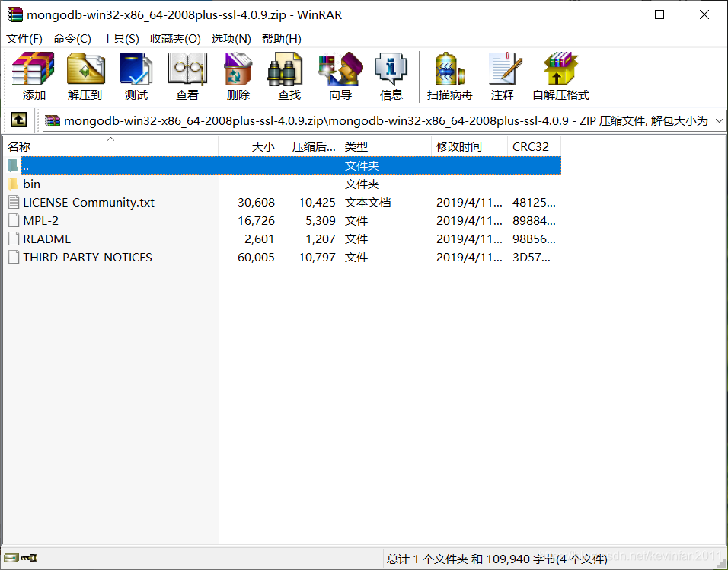Click the THIRD-PARTY-NOTICES file icon
The width and height of the screenshot is (728, 570).
coord(14,257)
